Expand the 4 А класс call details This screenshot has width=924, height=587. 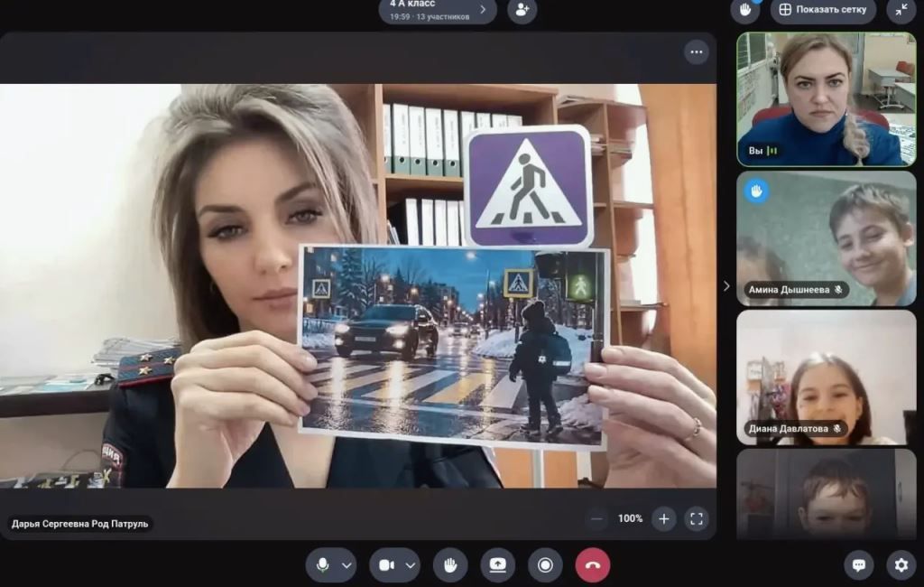[x=438, y=10]
